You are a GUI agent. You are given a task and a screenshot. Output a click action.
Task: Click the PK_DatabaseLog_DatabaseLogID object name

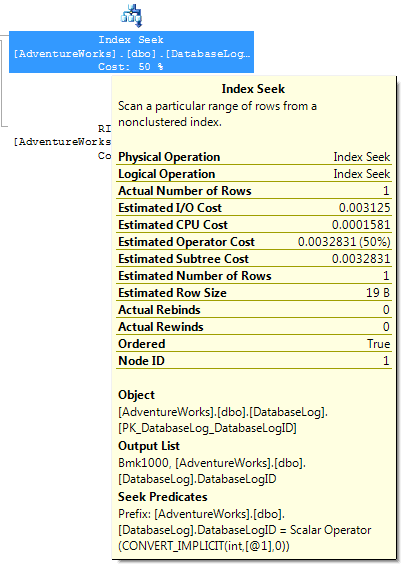(x=208, y=428)
